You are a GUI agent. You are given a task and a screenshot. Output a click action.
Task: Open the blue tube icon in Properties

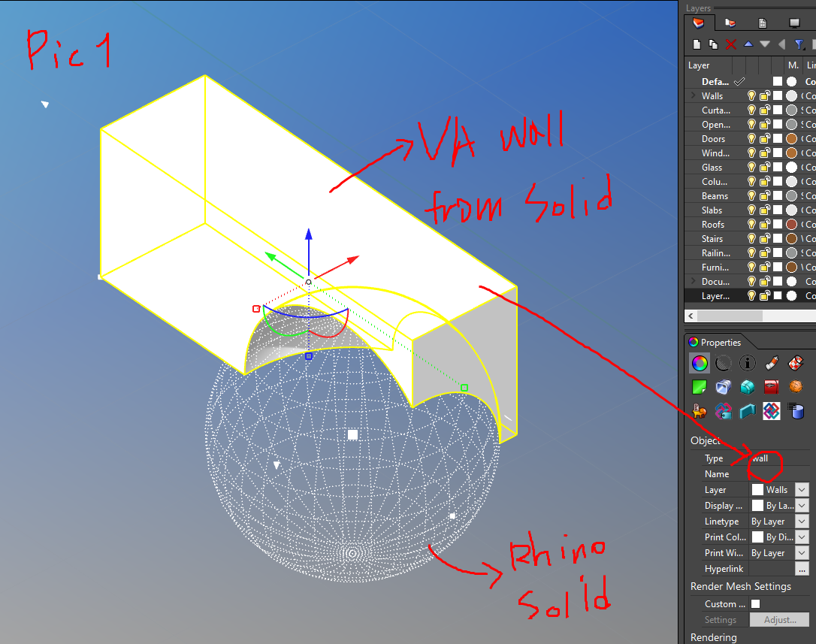pyautogui.click(x=723, y=387)
